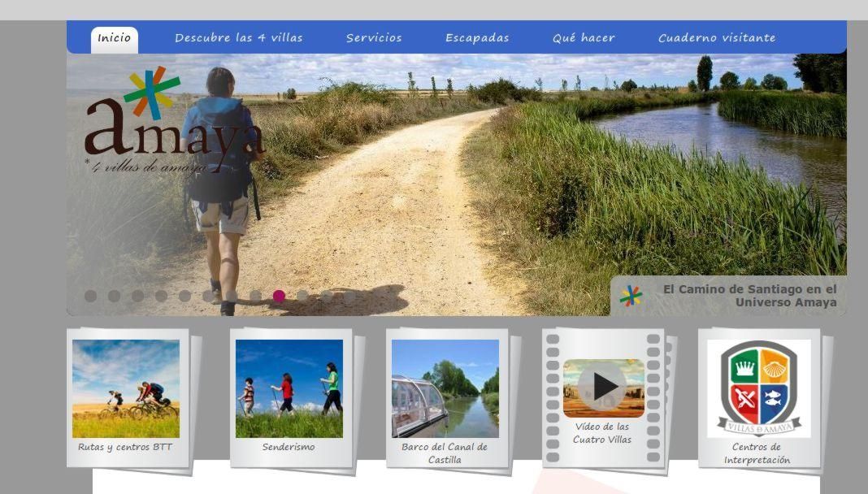Click the Amaya 4 villas logo
The height and width of the screenshot is (494, 868).
(x=175, y=120)
